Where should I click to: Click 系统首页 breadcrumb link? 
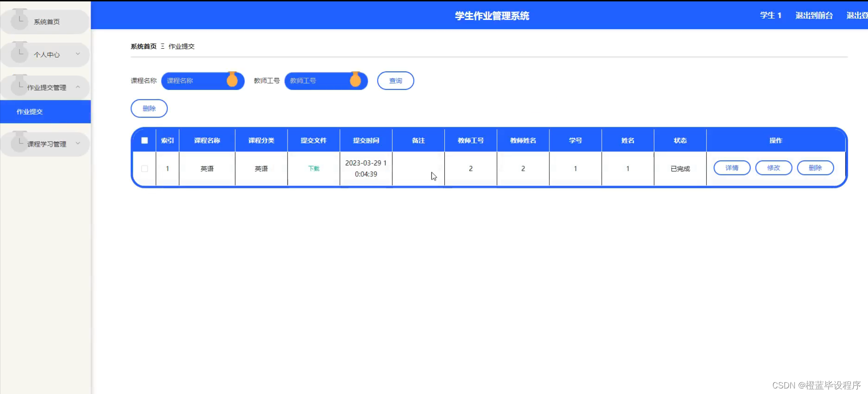(143, 46)
